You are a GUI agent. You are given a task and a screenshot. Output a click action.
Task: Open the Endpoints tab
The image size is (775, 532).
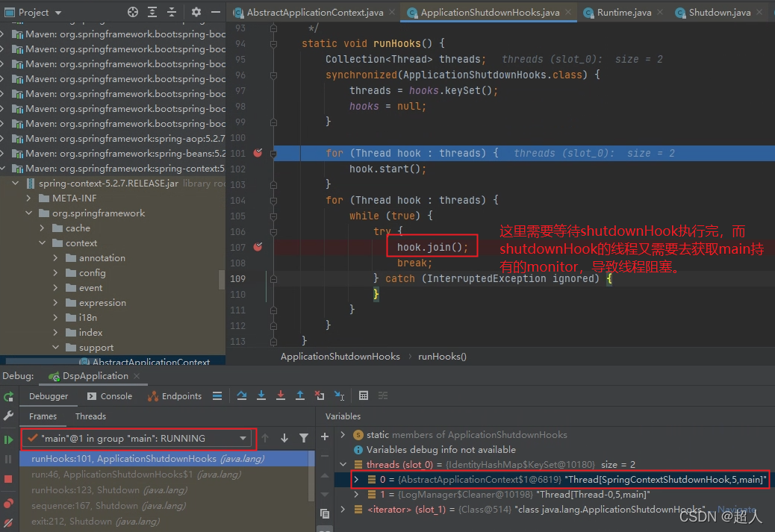point(175,395)
